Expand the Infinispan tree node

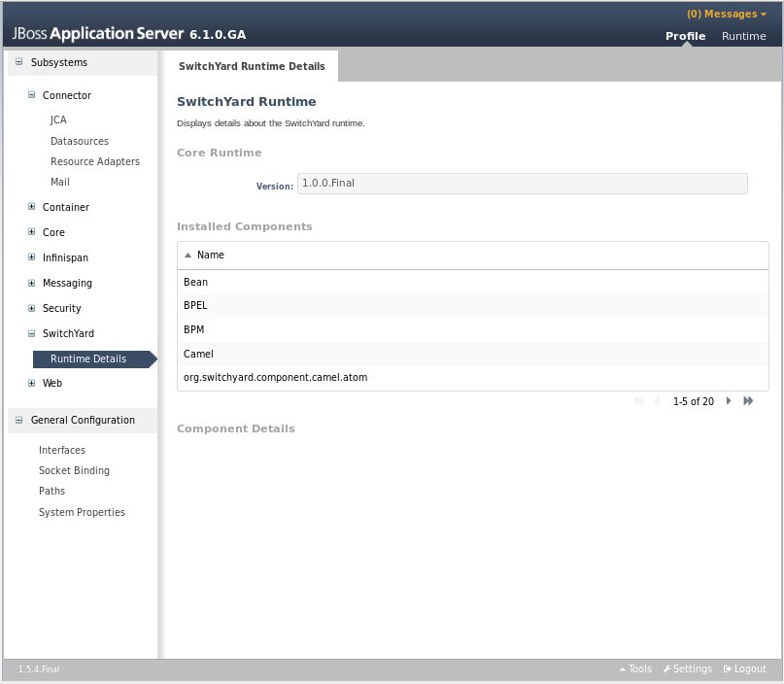pos(31,257)
